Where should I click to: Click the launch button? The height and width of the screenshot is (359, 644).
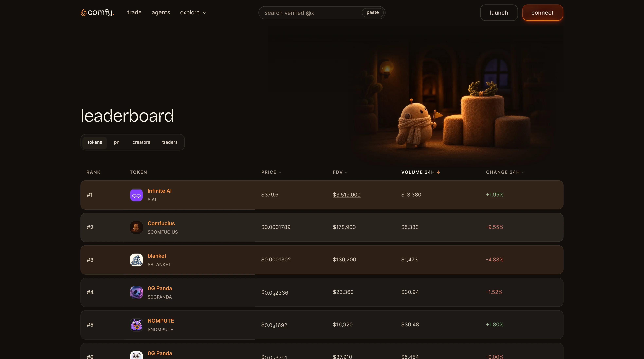coord(499,12)
